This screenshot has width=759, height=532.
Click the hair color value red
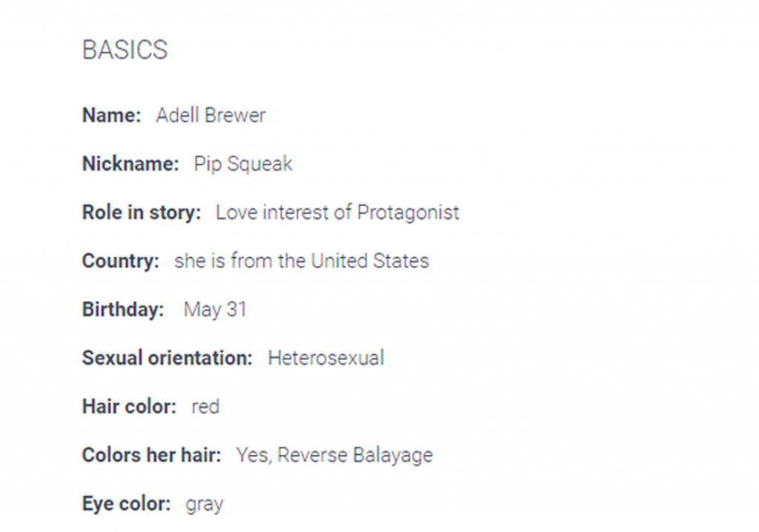click(x=205, y=407)
